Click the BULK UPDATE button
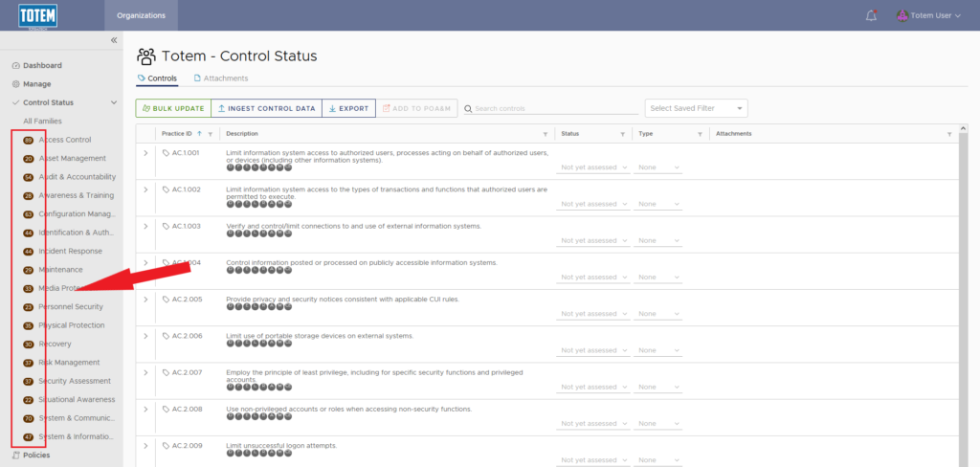980x467 pixels. 173,108
